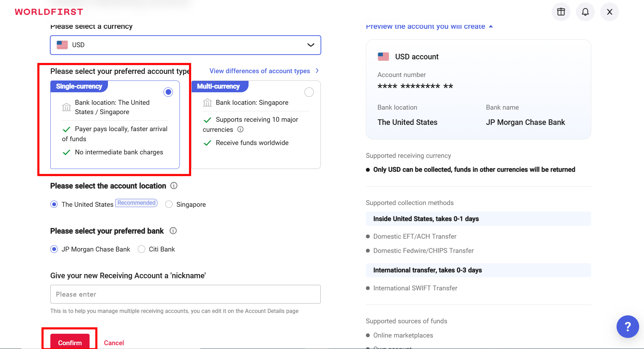644x349 pixels.
Task: Close the account creation page
Action: tap(609, 12)
